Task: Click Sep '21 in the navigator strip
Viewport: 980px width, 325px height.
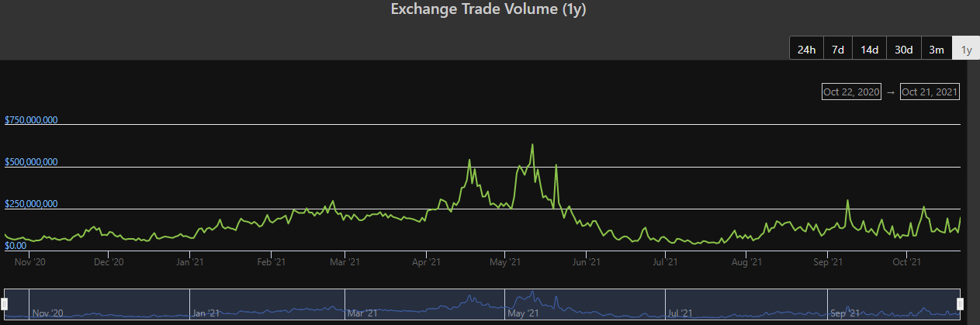Action: tap(845, 313)
